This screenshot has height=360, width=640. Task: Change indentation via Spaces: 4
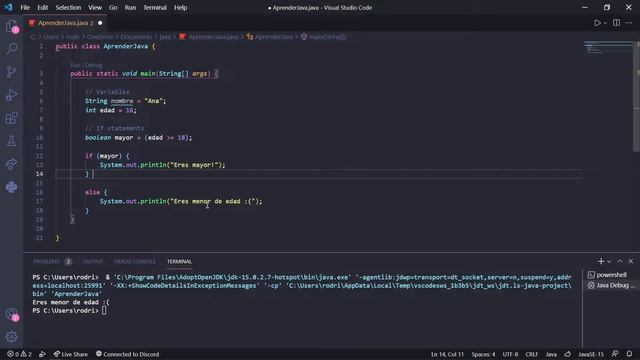(483, 354)
